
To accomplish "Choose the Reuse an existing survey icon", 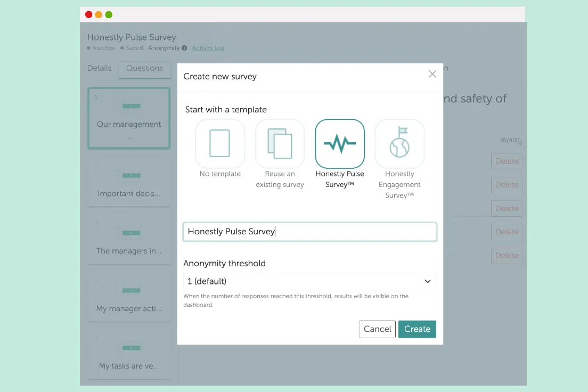I will point(280,143).
